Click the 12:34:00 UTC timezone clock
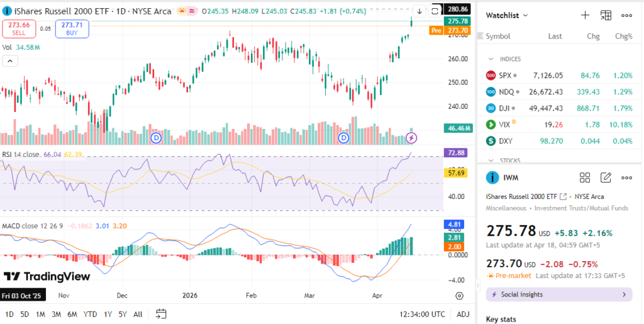Screen dimensions: 644x324 click(x=421, y=314)
